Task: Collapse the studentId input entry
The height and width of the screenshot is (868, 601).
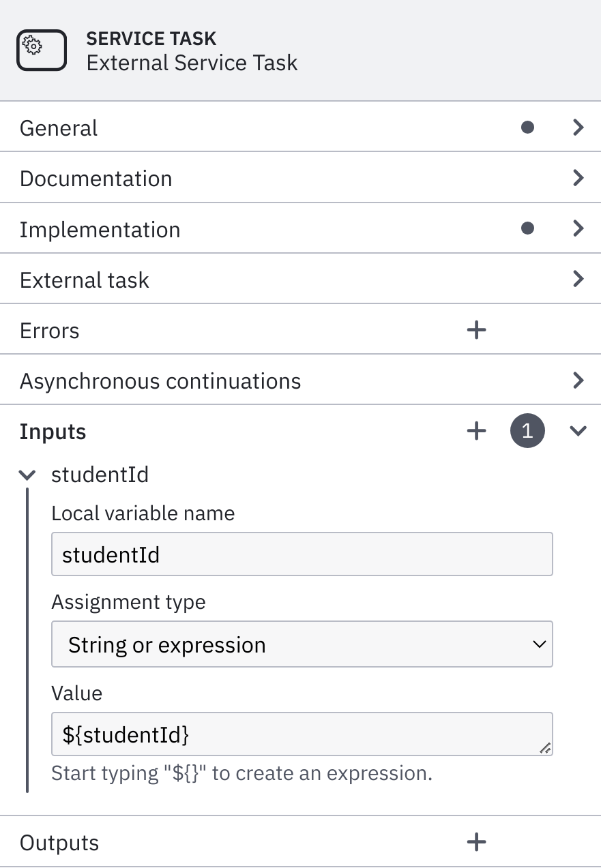Action: pyautogui.click(x=27, y=475)
